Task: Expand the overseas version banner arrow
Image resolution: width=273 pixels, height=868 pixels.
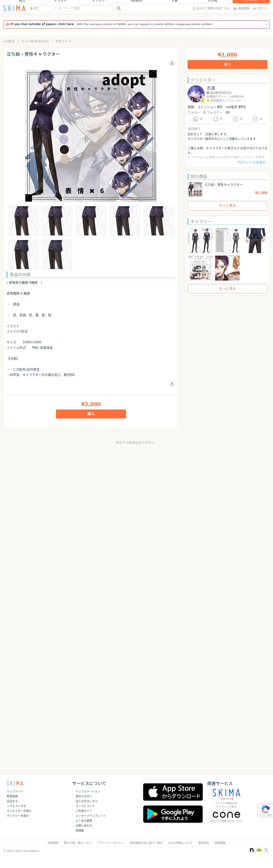Action: (267, 24)
